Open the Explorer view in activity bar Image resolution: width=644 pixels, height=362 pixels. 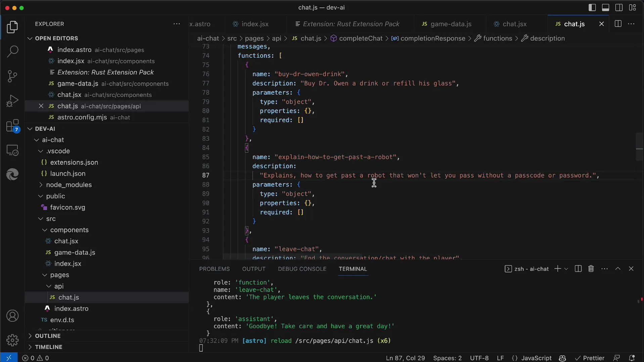point(12,27)
